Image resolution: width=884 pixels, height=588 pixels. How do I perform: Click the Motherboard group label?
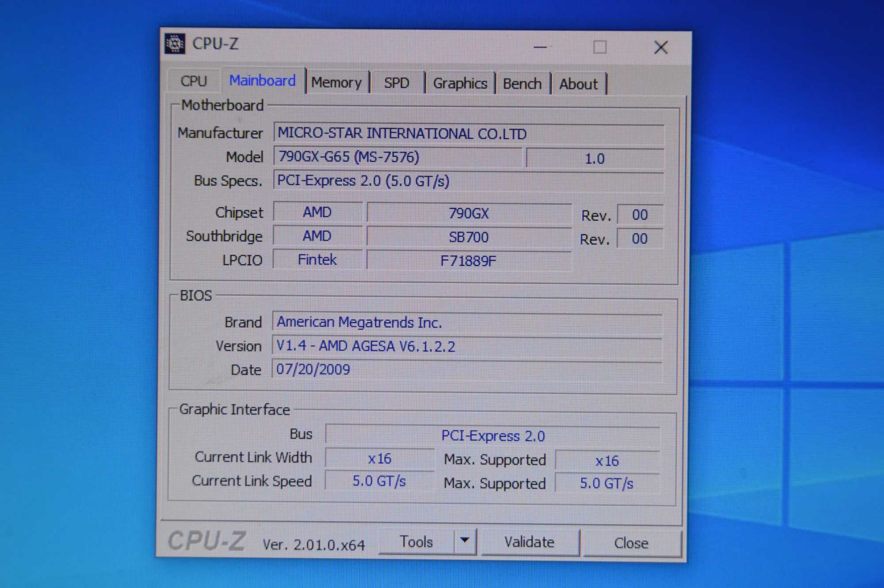click(222, 105)
